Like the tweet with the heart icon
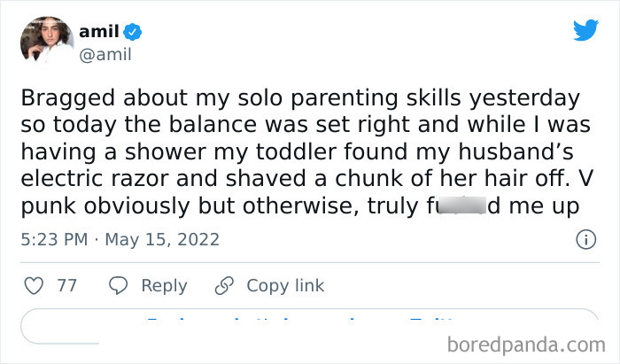 coord(36,286)
